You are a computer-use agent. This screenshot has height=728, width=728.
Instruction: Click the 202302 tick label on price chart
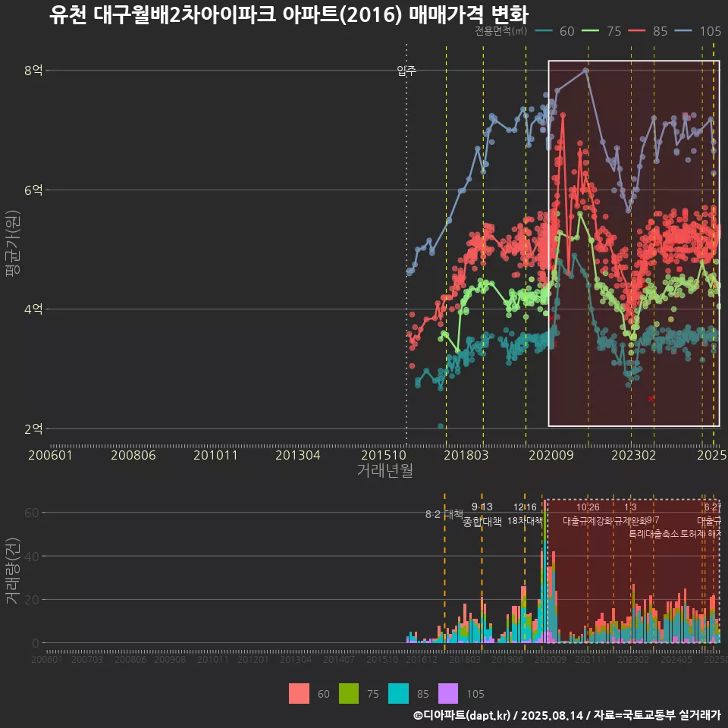click(633, 455)
